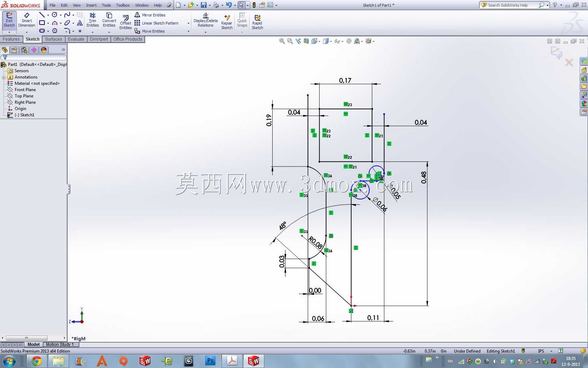Switch to the Surfaces tab

(54, 39)
